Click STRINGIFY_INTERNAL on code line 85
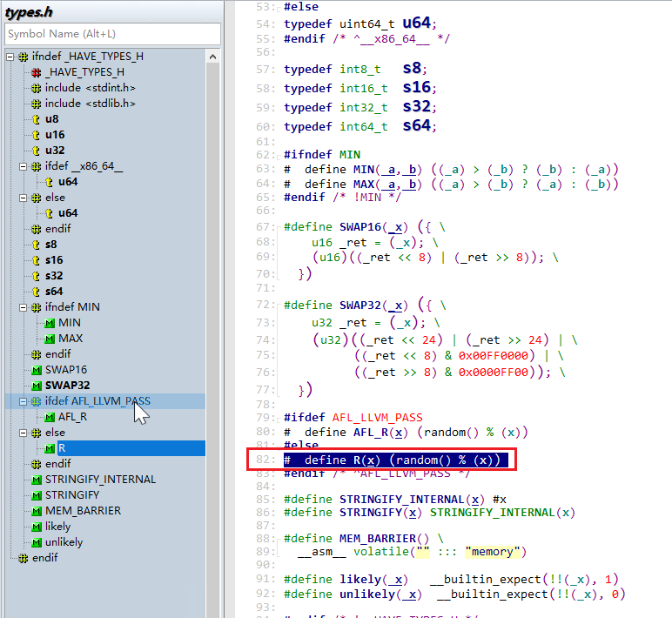Screen dimensions: 672x618 click(x=401, y=500)
